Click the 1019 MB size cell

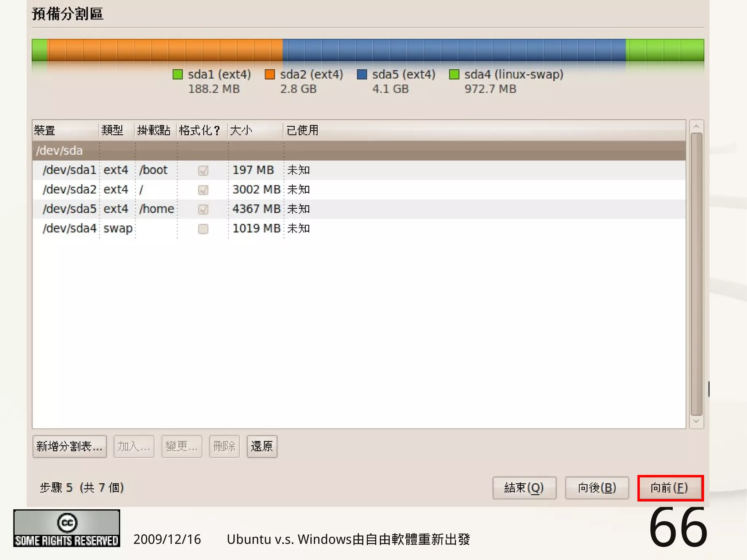pyautogui.click(x=256, y=228)
